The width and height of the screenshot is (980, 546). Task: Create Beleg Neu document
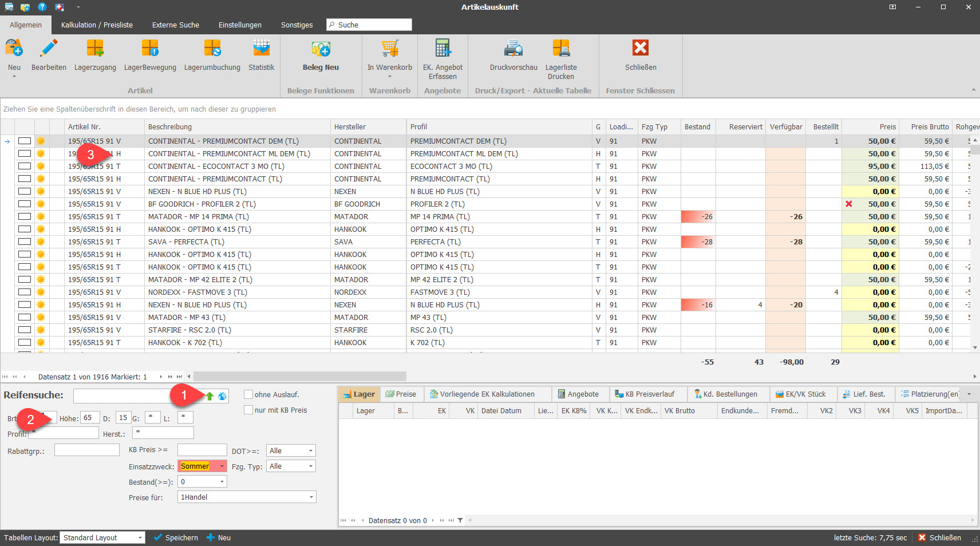click(x=321, y=49)
